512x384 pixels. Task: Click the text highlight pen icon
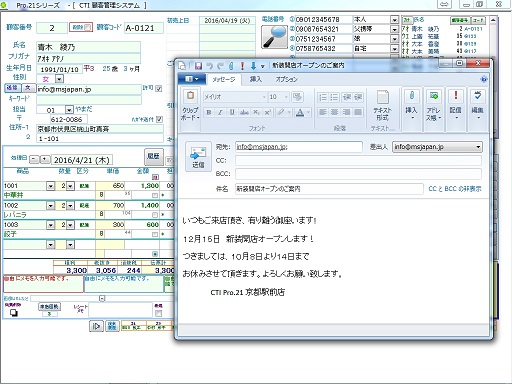pos(281,112)
